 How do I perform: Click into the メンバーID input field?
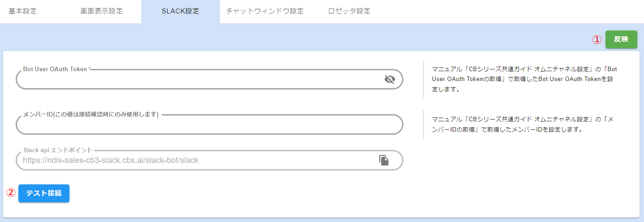(x=209, y=125)
